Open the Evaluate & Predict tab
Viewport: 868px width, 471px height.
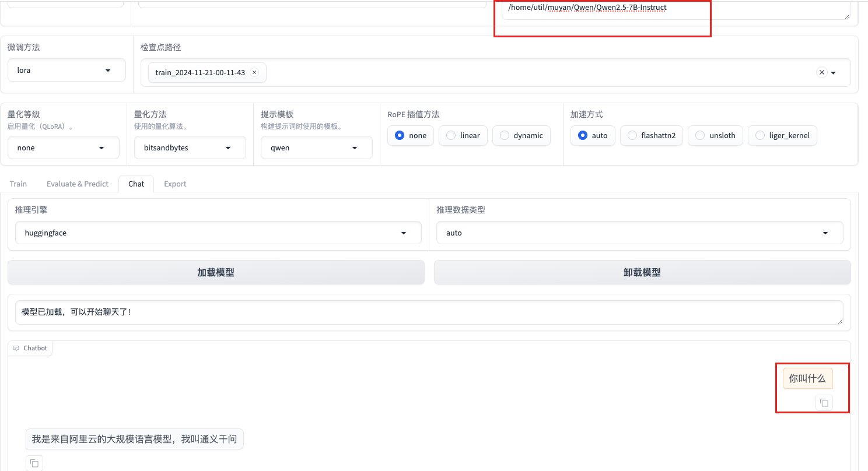[x=78, y=184]
